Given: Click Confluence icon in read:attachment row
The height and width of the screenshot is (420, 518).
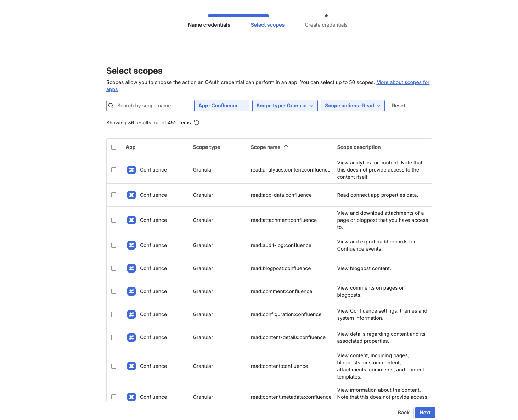Looking at the screenshot, I should pos(131,220).
